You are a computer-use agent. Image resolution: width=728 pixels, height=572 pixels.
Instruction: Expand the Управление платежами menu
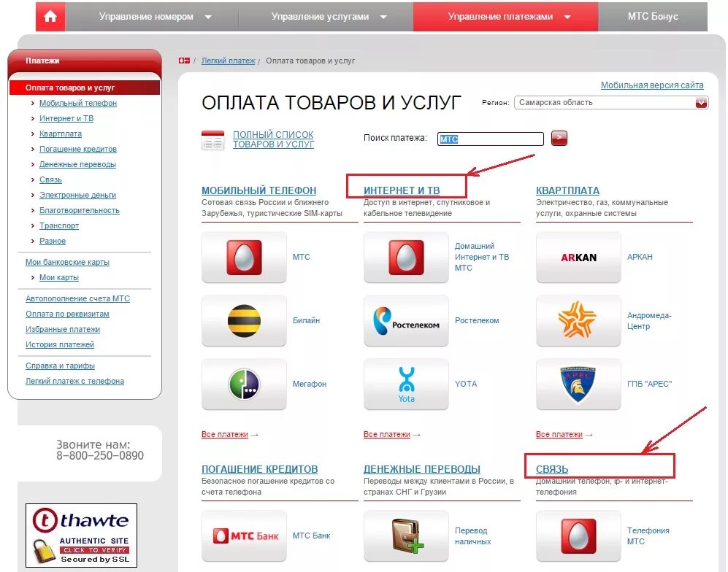[x=505, y=17]
